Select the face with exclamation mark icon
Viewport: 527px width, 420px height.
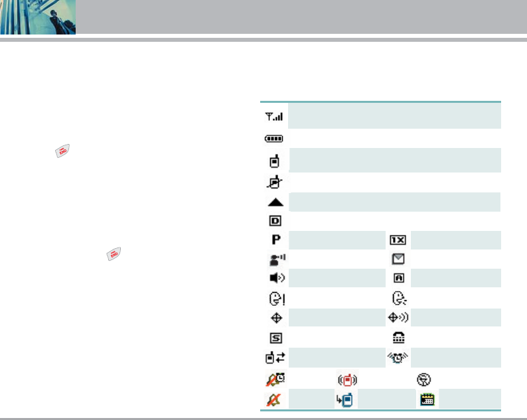277,299
